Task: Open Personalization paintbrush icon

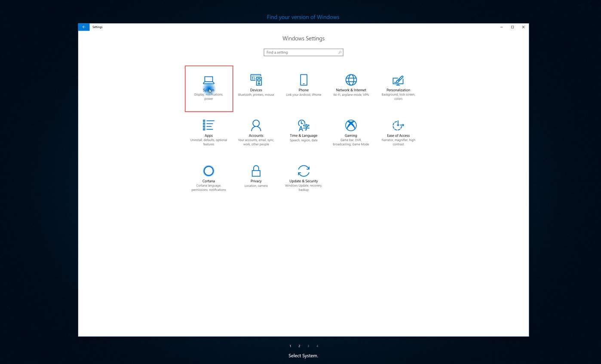Action: (398, 80)
